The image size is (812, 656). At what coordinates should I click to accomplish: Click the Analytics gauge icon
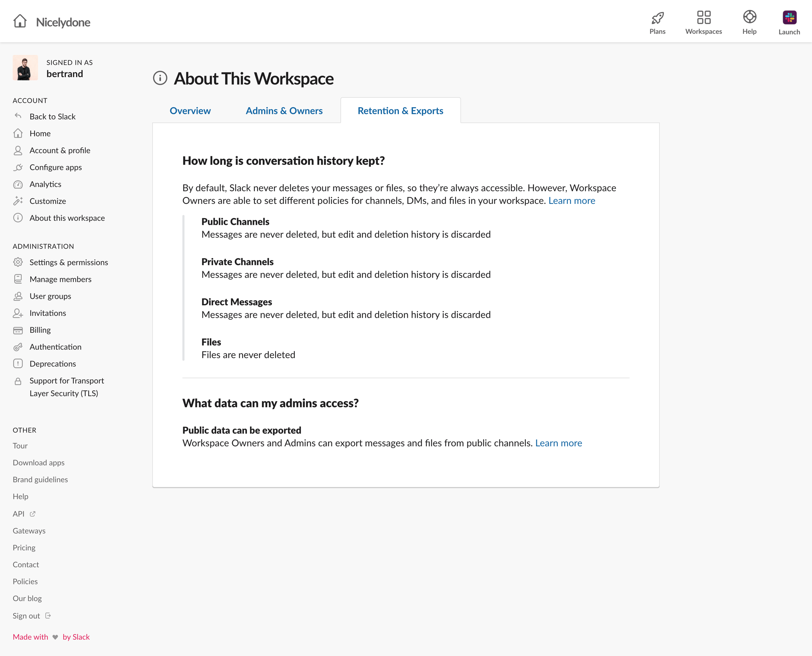coord(18,184)
